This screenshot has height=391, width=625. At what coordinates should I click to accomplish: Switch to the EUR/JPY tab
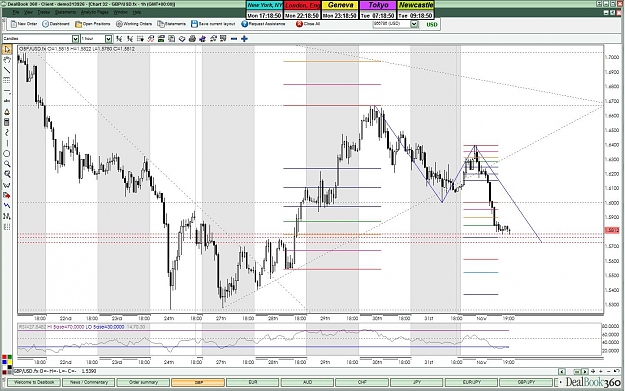tap(472, 382)
